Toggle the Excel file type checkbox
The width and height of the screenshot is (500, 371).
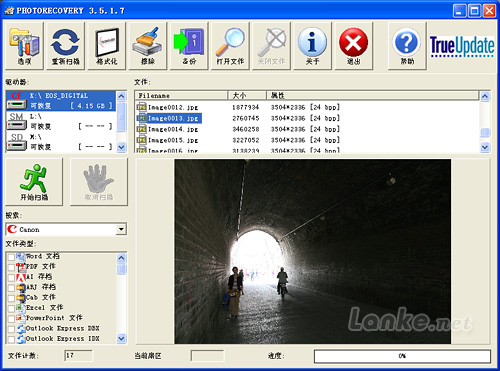click(x=11, y=308)
